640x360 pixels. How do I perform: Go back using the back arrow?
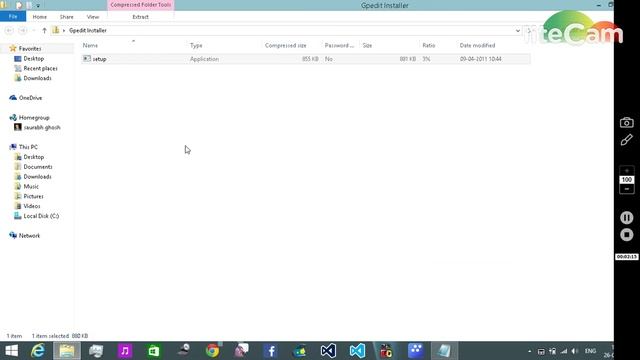click(x=9, y=31)
